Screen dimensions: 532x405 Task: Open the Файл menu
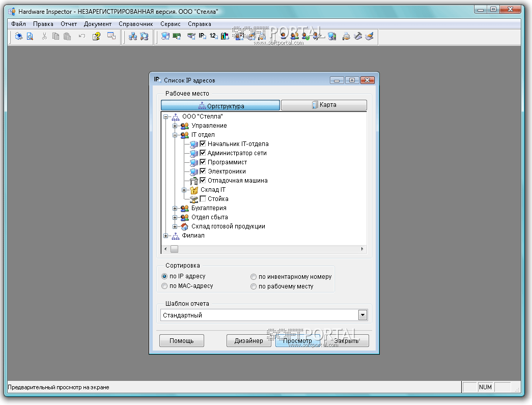tap(18, 24)
